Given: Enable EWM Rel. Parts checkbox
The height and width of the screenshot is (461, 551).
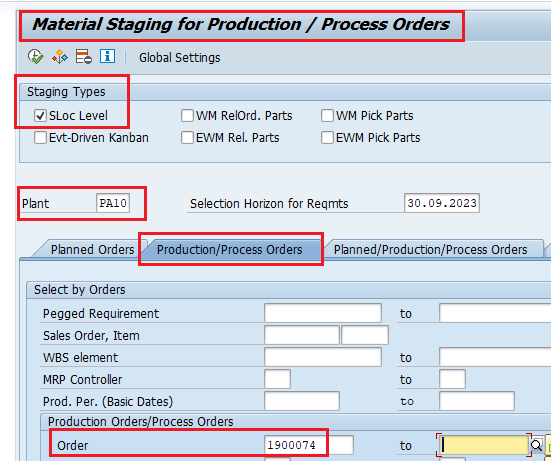Looking at the screenshot, I should pos(187,138).
